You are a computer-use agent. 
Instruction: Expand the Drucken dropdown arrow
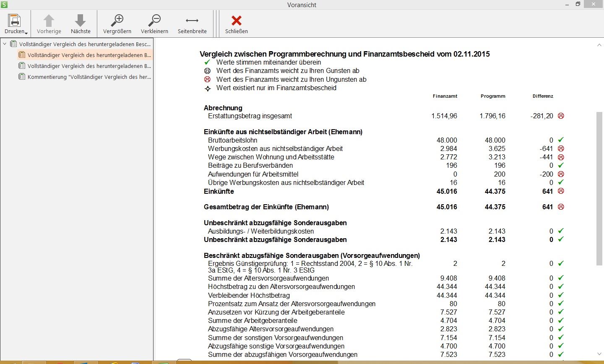(26, 33)
